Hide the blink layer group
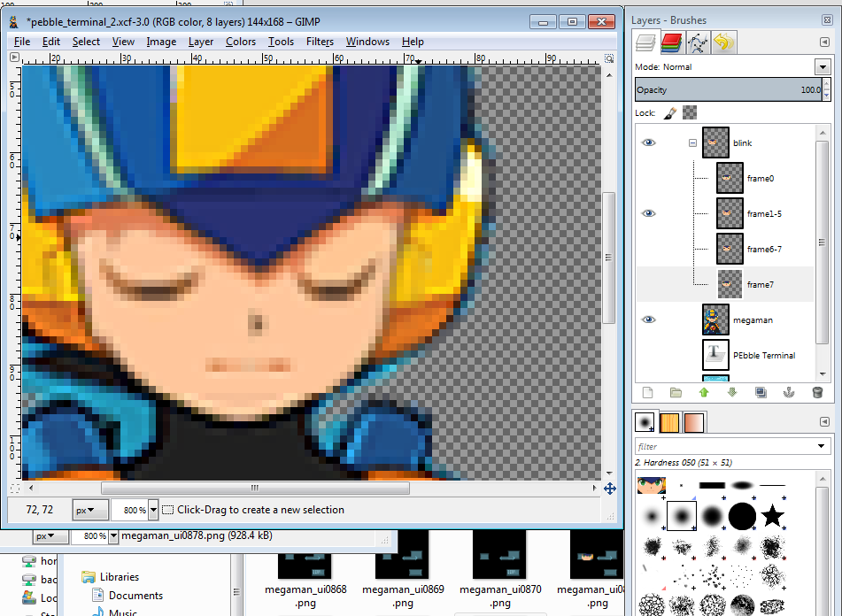The height and width of the screenshot is (616, 842). 649,142
